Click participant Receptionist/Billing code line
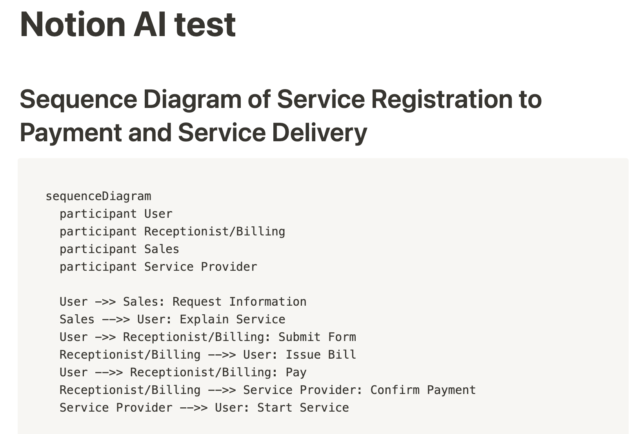Image resolution: width=640 pixels, height=434 pixels. tap(172, 231)
